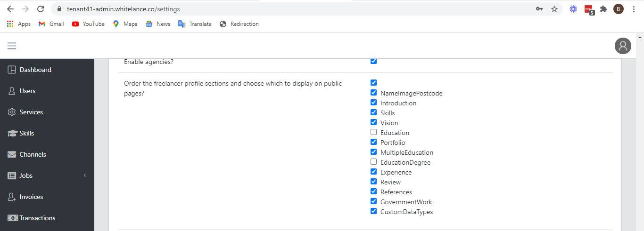Uncheck MultipleEducation section

373,152
